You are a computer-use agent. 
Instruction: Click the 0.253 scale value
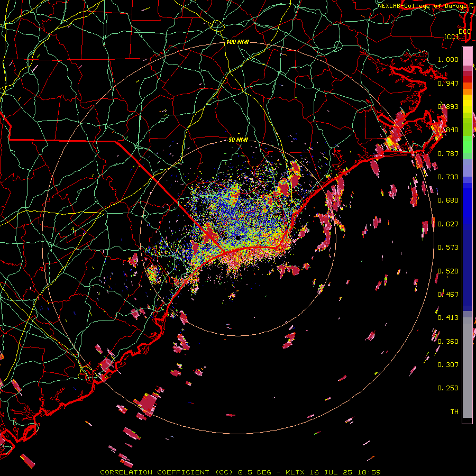click(x=448, y=388)
